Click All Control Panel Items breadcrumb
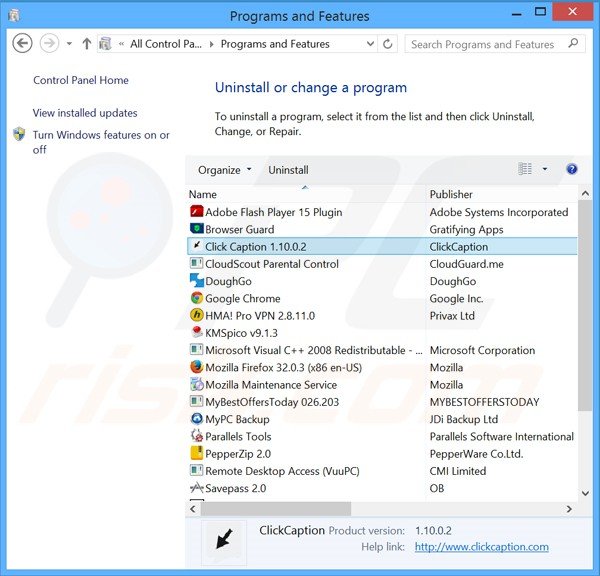This screenshot has width=600, height=576. [166, 44]
